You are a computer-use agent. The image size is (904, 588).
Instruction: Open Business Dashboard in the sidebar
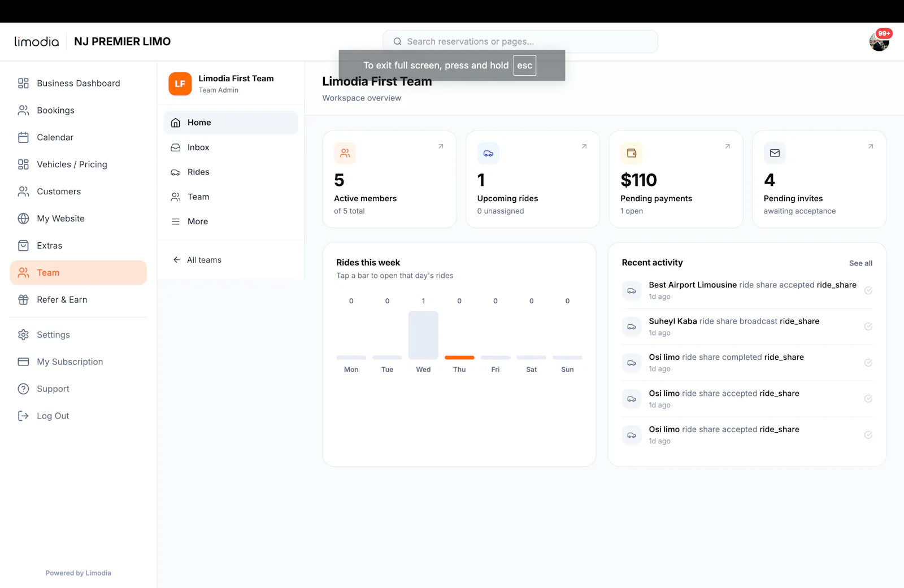click(79, 83)
